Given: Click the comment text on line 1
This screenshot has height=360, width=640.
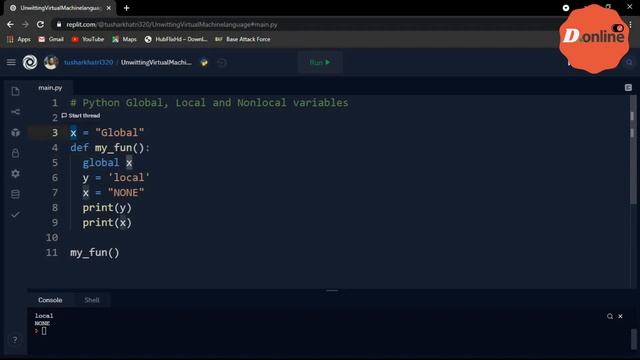Looking at the screenshot, I should [x=209, y=103].
